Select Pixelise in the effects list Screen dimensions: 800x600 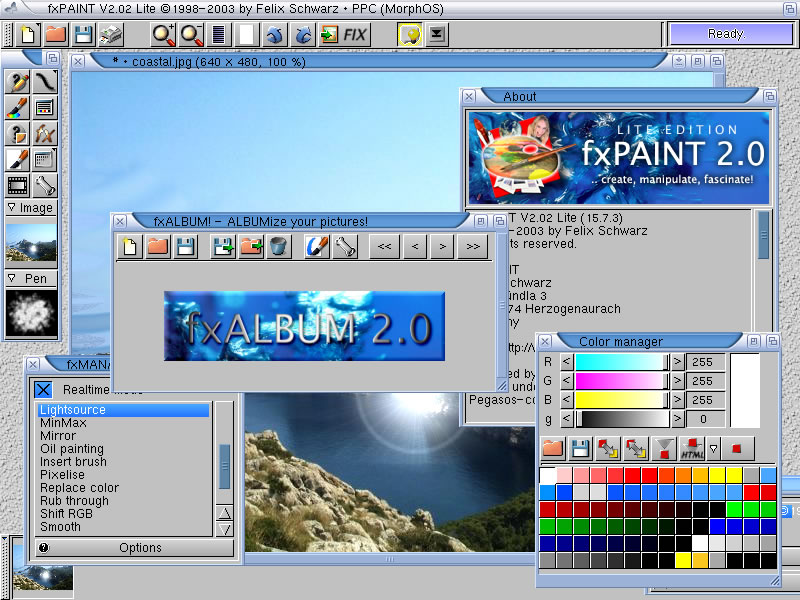coord(123,475)
